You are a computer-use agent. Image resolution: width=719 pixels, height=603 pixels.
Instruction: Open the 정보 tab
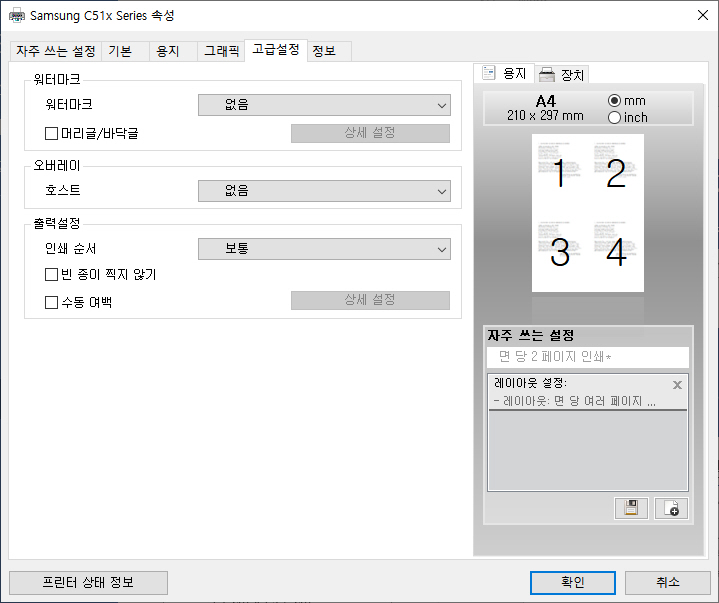[x=329, y=51]
